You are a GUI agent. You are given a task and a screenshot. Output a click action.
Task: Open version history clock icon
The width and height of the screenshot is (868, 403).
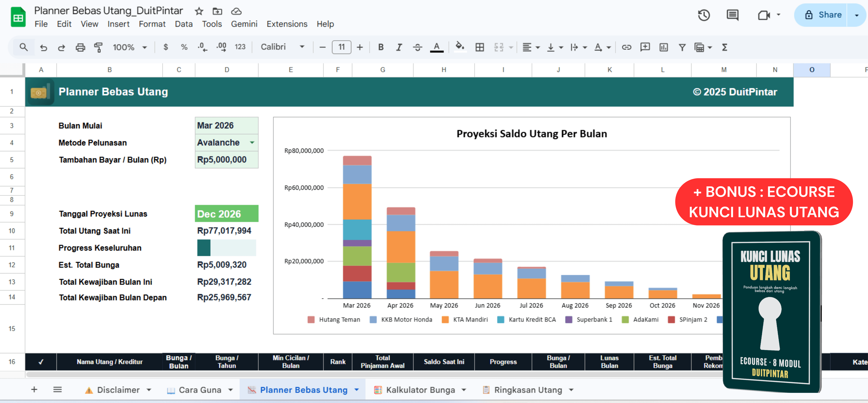pyautogui.click(x=704, y=15)
